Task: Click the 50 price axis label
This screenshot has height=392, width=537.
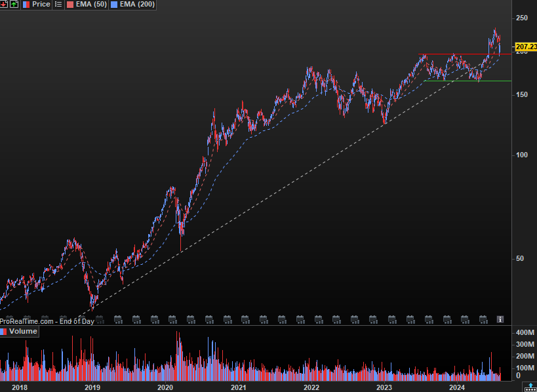Action: click(x=520, y=258)
